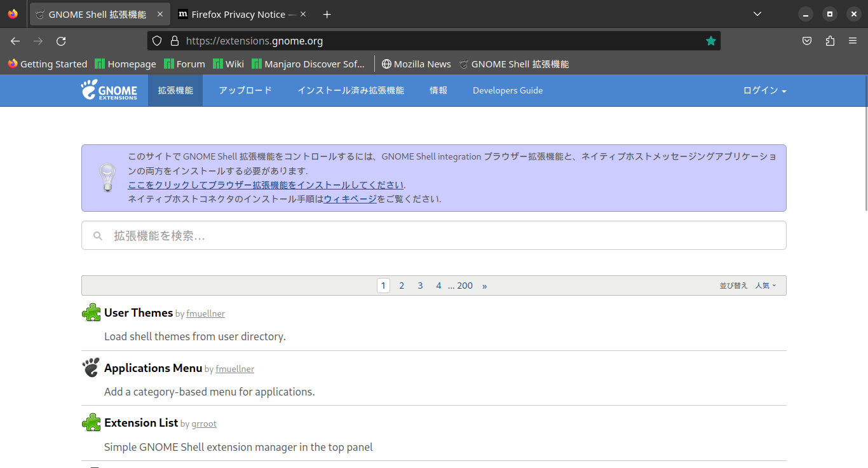The image size is (868, 468).
Task: Go to next page with » arrow
Action: [484, 286]
